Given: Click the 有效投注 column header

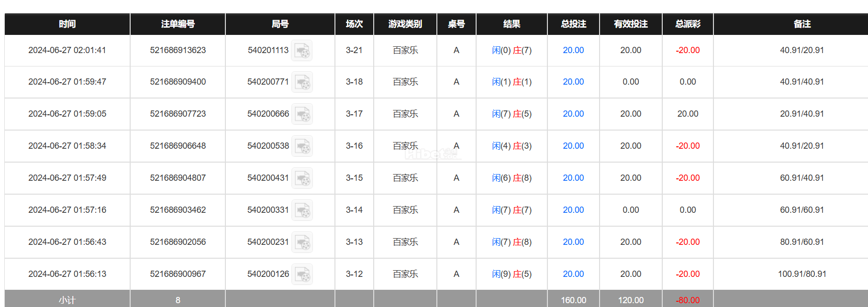Looking at the screenshot, I should 631,24.
